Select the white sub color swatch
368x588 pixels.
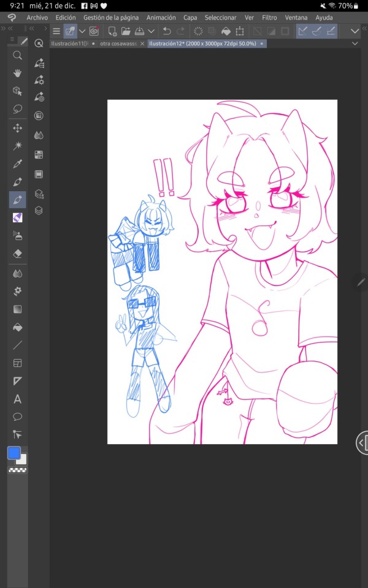click(23, 460)
